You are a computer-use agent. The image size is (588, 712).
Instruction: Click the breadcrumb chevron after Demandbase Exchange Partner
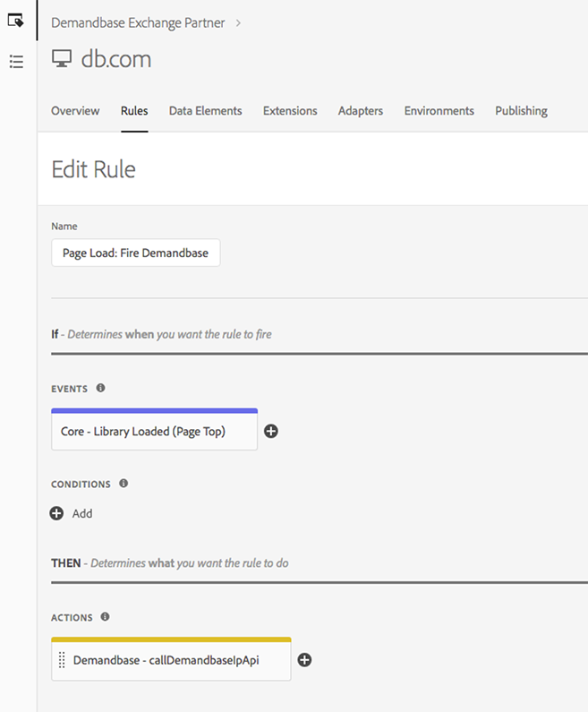(x=238, y=22)
